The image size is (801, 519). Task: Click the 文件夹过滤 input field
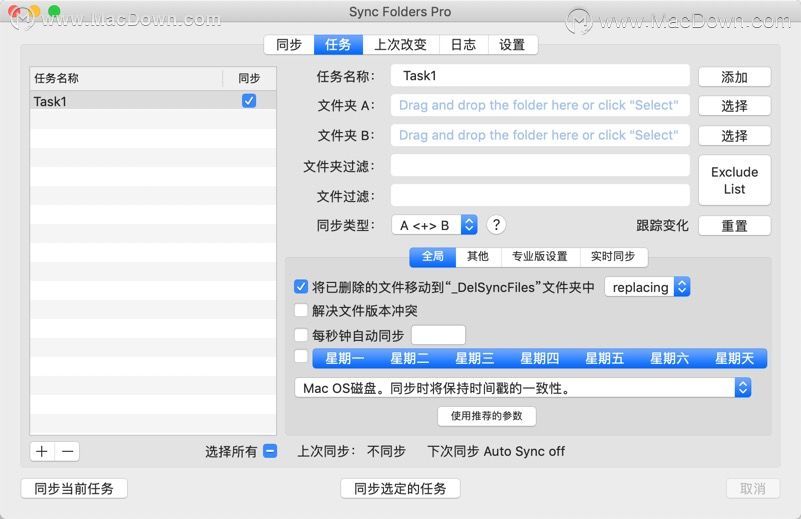click(x=540, y=166)
